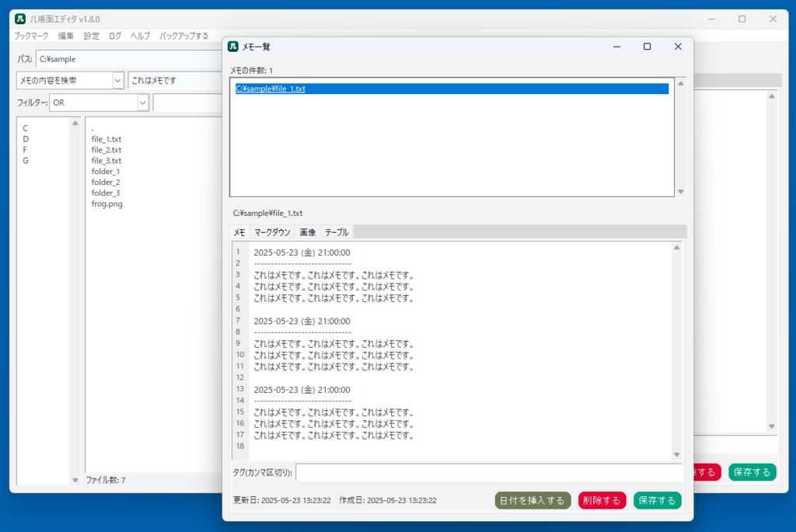Open the 編集 menu
Image resolution: width=796 pixels, height=532 pixels.
[x=66, y=36]
